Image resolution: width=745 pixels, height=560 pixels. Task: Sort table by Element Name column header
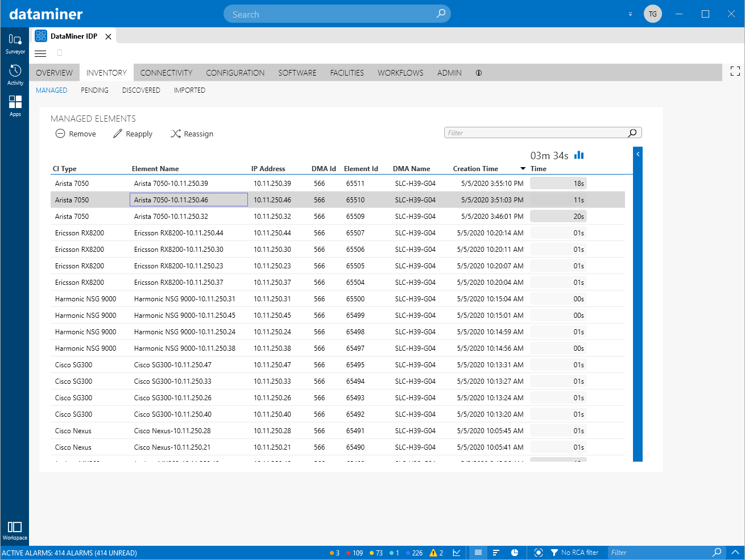point(155,169)
